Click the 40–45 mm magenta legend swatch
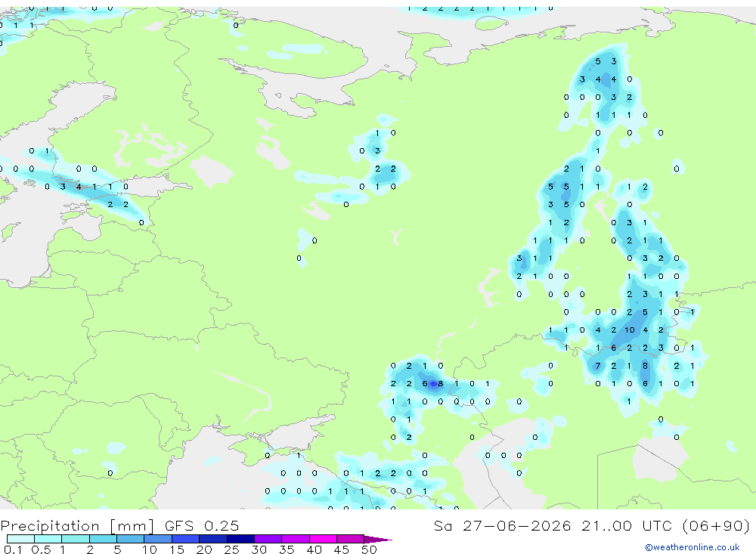This screenshot has height=554, width=756. coord(323,539)
